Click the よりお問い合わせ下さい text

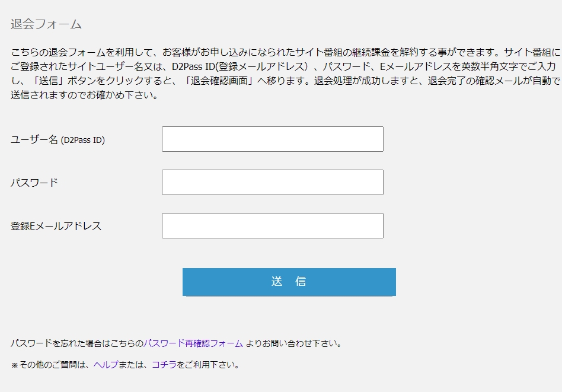(x=294, y=343)
